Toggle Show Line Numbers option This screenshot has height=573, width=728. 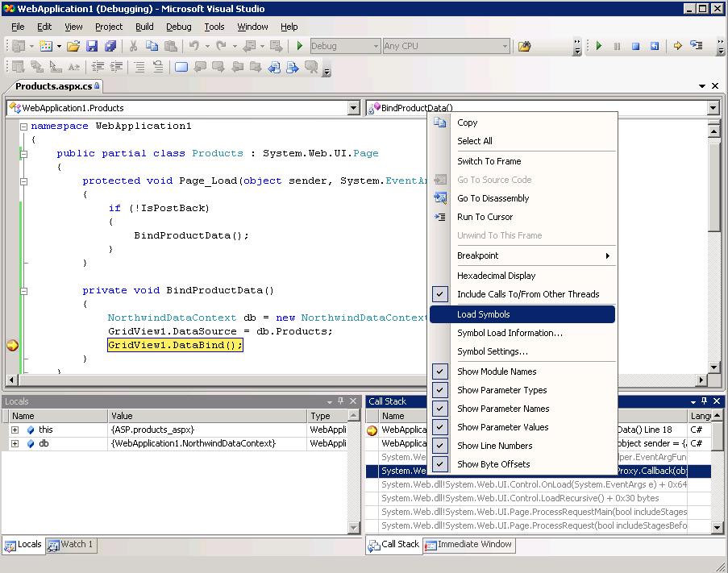pos(522,446)
